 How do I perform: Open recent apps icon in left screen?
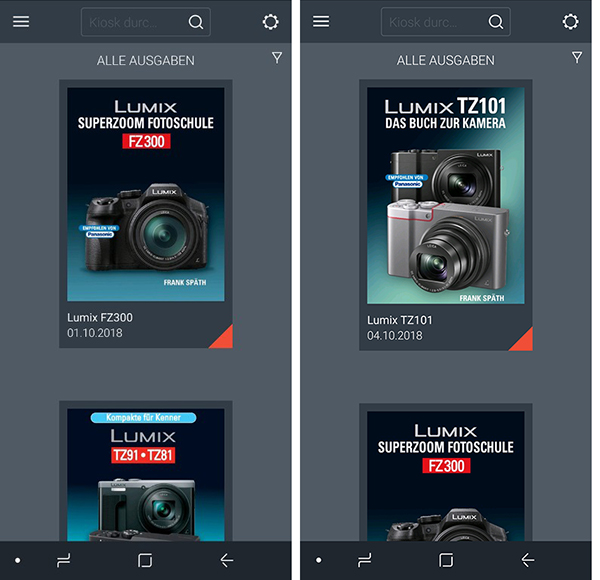(64, 560)
